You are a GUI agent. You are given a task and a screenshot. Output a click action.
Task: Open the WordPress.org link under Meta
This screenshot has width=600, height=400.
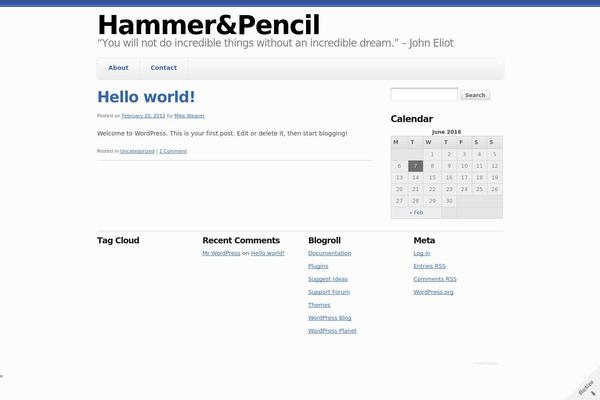433,292
